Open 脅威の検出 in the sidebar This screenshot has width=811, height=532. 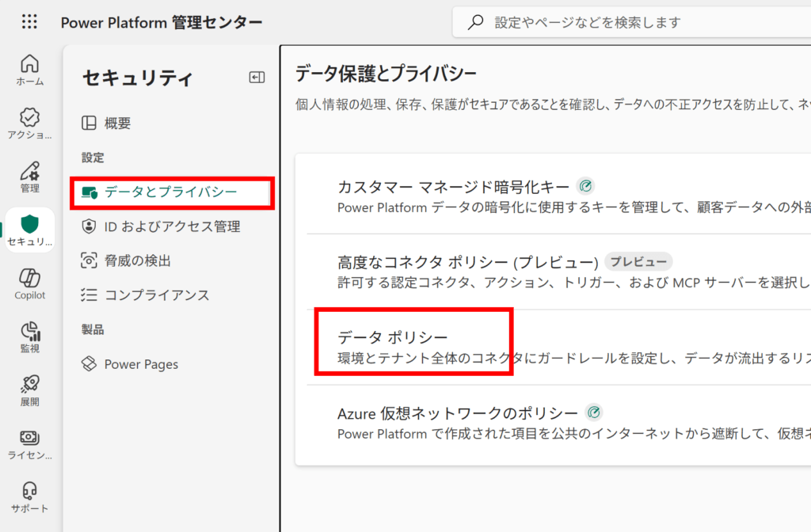click(137, 260)
